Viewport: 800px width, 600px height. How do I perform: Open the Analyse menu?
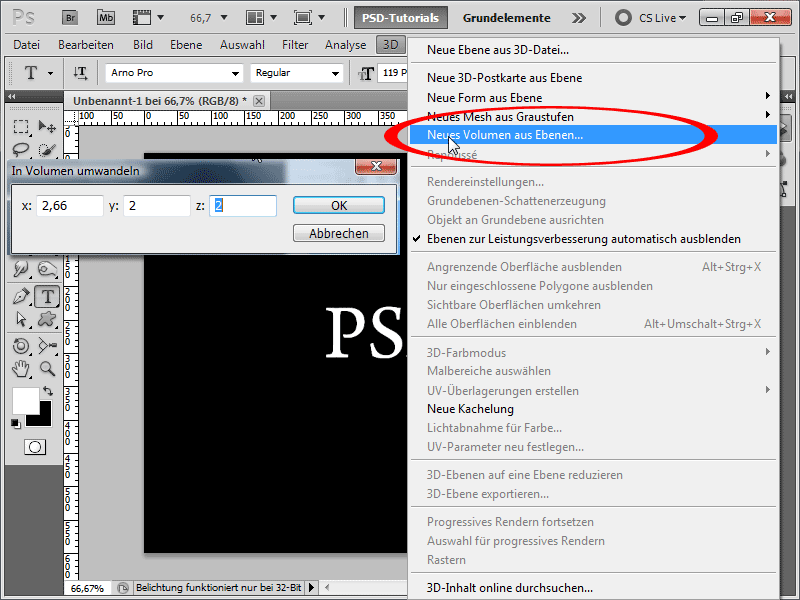tap(345, 45)
